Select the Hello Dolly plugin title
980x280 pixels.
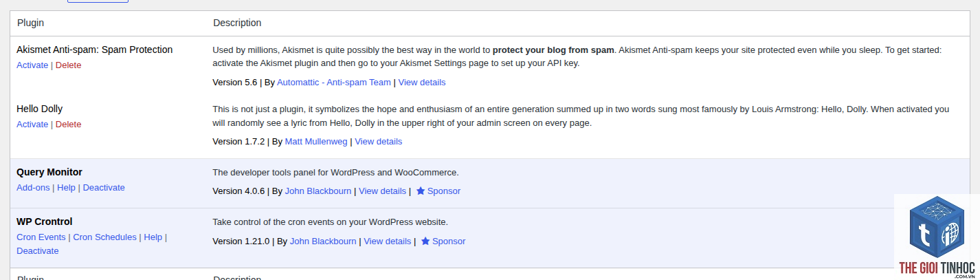coord(40,109)
